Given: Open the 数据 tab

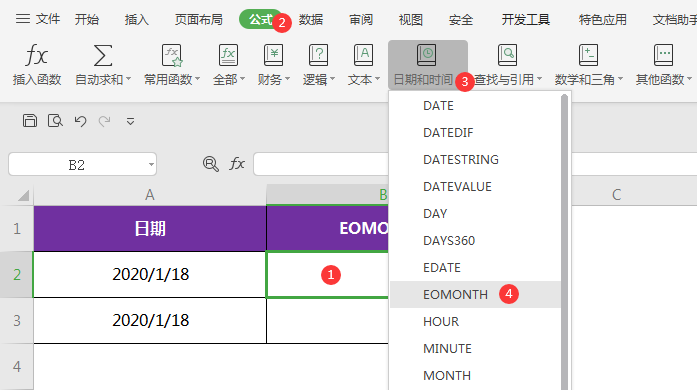Looking at the screenshot, I should coord(311,20).
